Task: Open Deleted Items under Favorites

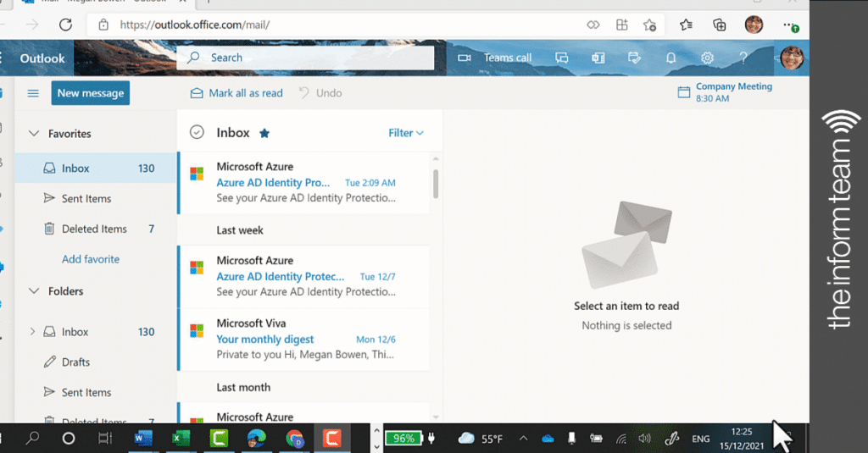Action: coord(95,229)
